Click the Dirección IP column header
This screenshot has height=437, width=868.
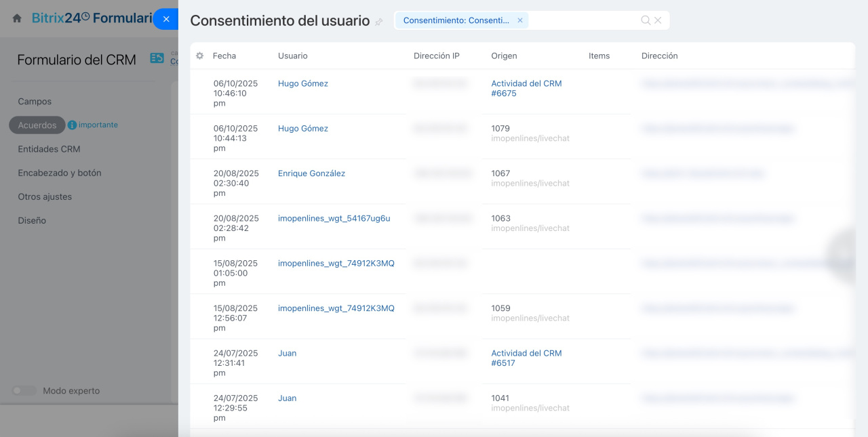point(437,56)
